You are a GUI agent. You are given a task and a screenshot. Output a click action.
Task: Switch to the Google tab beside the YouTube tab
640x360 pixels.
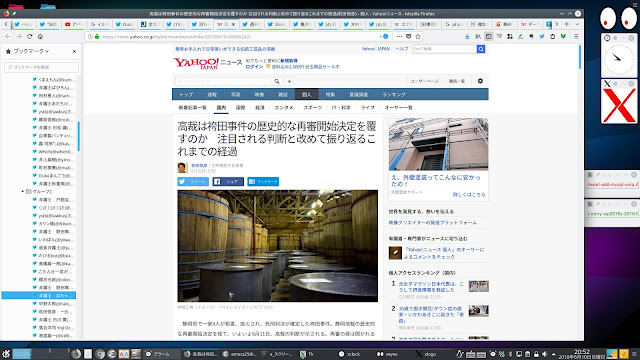coord(100,24)
